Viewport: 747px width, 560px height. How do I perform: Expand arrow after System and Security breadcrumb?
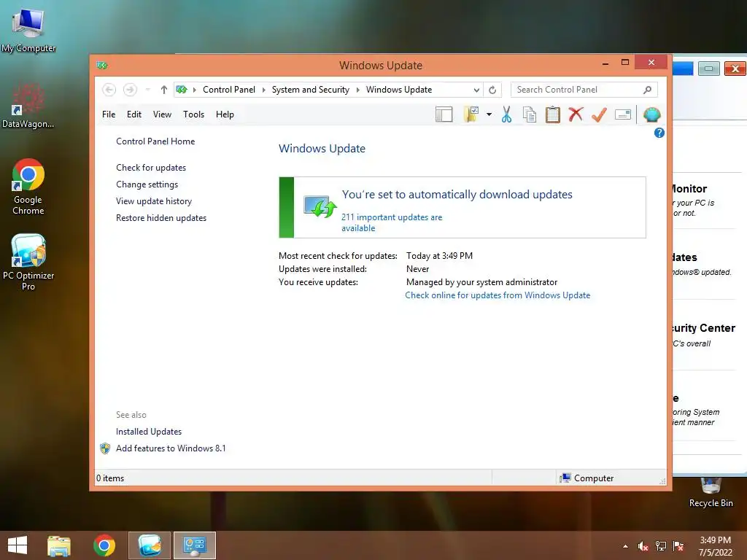tap(357, 90)
